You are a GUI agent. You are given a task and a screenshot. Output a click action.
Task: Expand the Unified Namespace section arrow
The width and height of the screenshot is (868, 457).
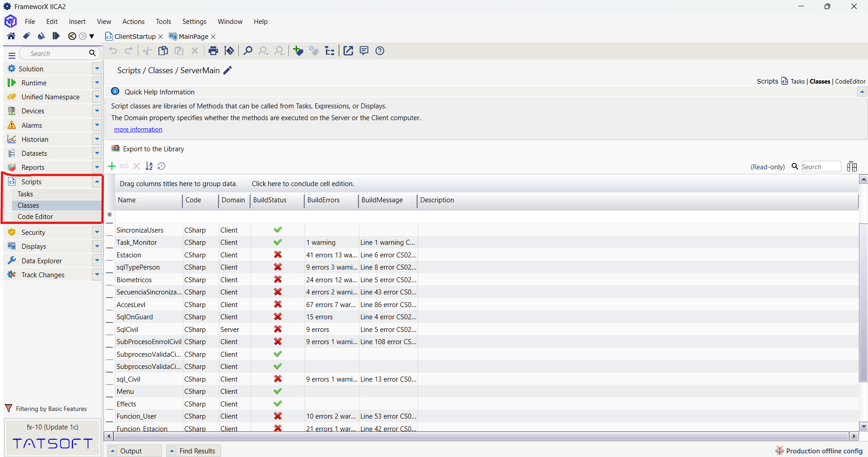point(97,97)
